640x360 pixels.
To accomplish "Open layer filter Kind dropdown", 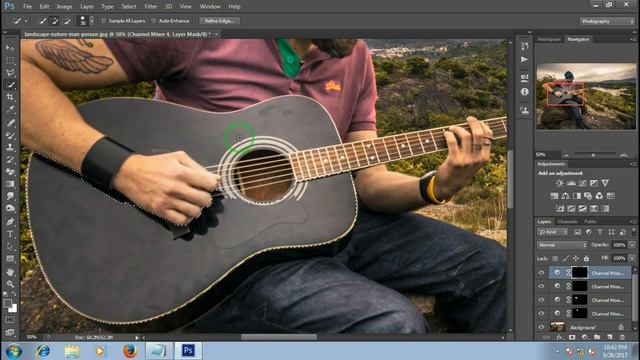I will tap(553, 232).
